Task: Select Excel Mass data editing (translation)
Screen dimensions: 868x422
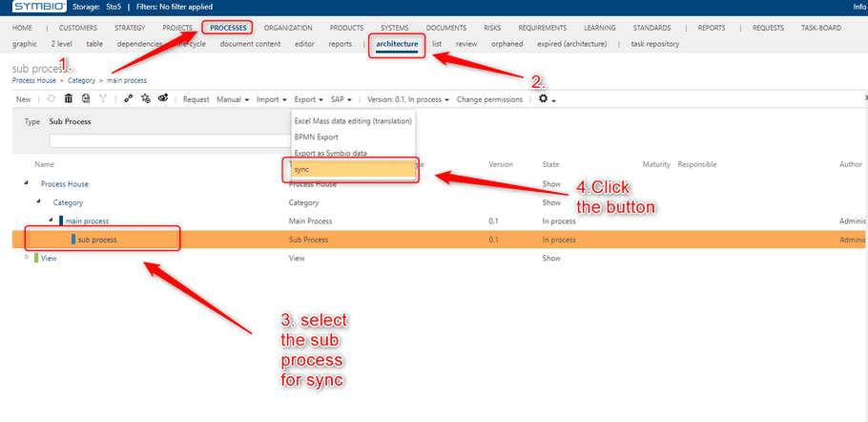Action: (x=353, y=120)
